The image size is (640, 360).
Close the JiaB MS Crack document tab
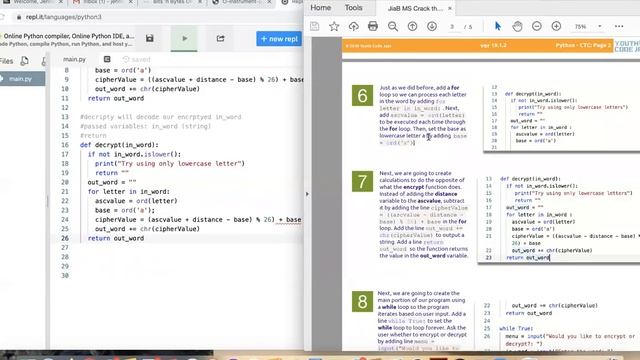click(x=450, y=8)
